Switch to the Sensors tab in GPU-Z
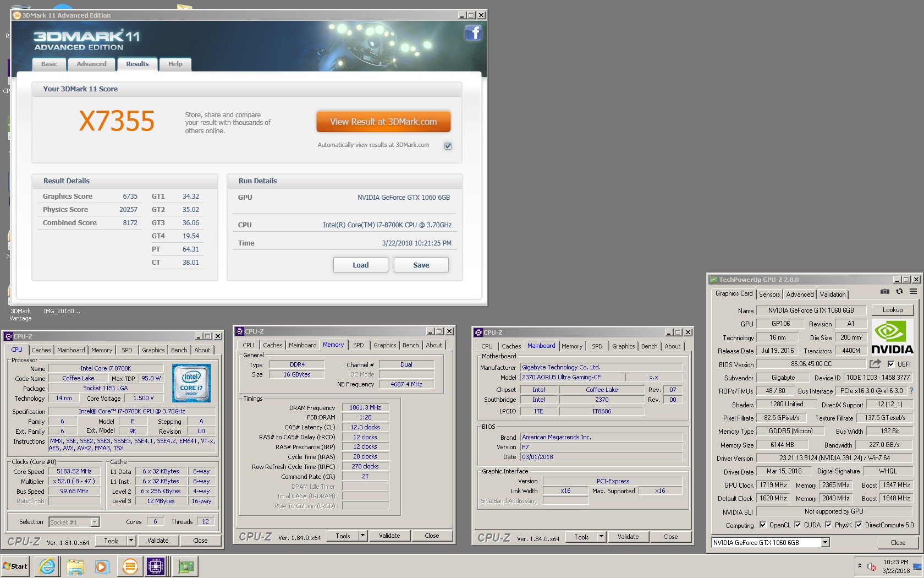Screen dimensions: 924x578 (x=769, y=295)
